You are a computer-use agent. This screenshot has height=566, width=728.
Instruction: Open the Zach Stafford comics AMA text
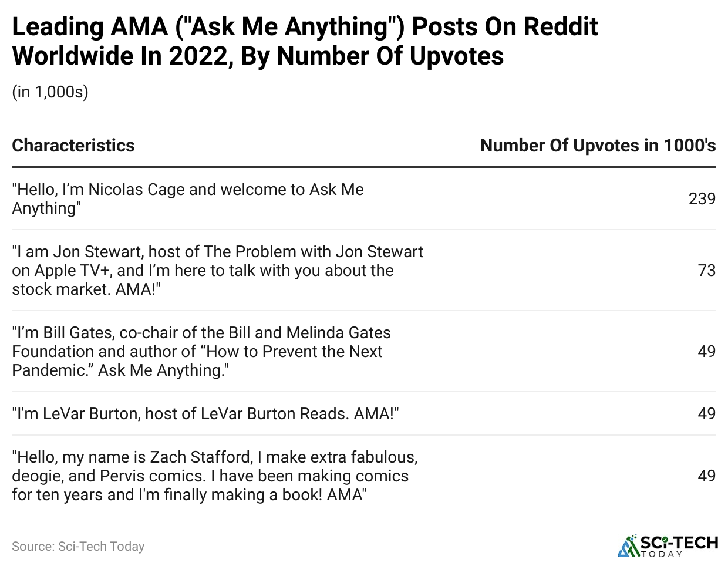pos(215,476)
